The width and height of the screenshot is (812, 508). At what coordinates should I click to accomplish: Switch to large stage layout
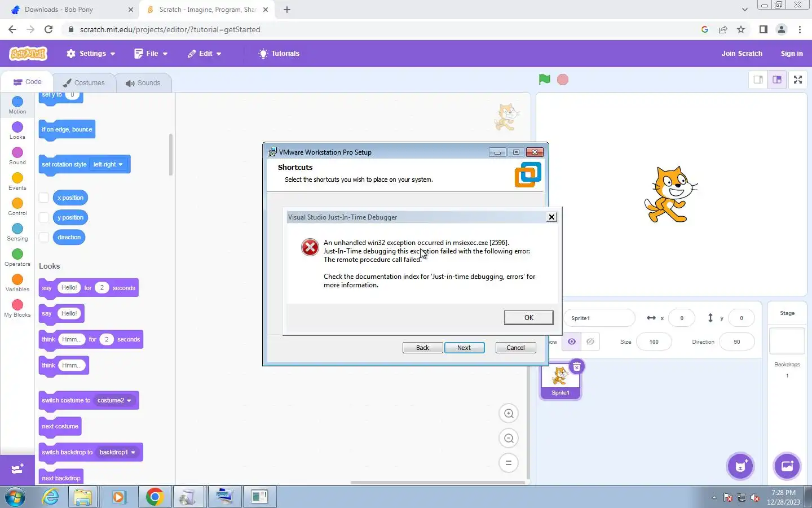pyautogui.click(x=777, y=80)
